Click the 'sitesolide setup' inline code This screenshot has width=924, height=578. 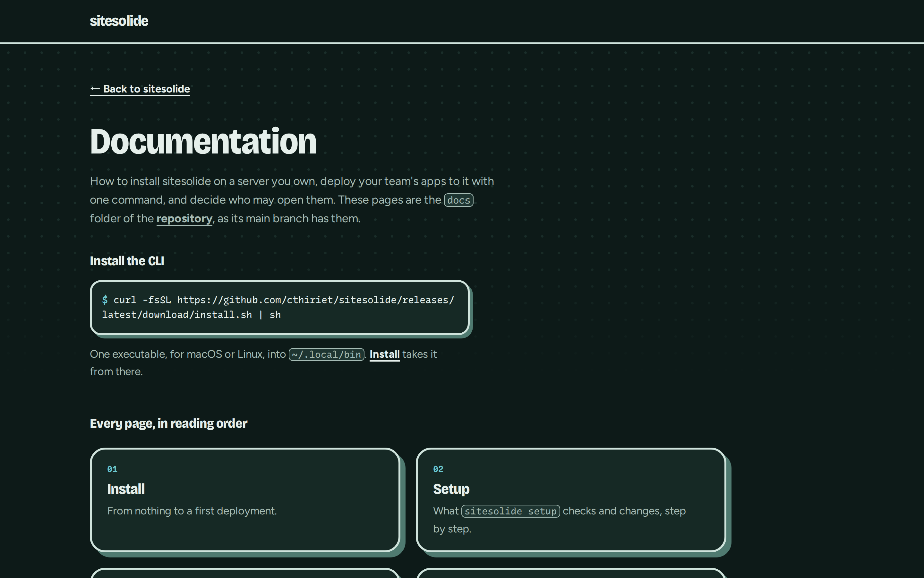pos(510,512)
